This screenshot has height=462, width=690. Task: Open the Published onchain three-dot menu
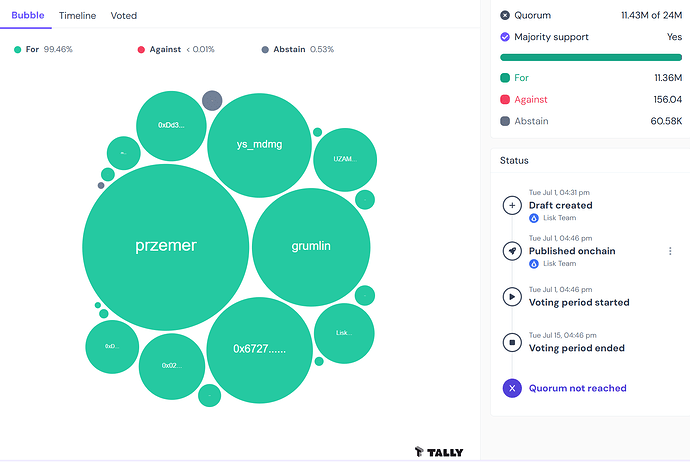(670, 251)
